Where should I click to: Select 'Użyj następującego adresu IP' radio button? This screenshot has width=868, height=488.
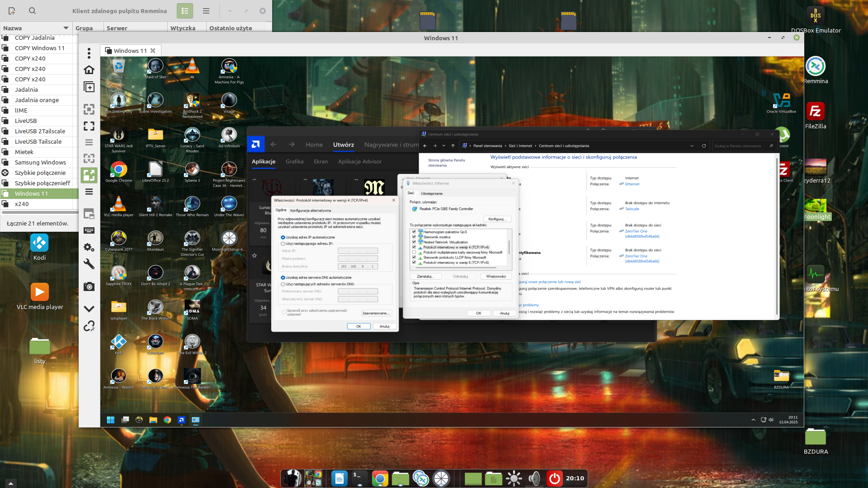point(283,244)
